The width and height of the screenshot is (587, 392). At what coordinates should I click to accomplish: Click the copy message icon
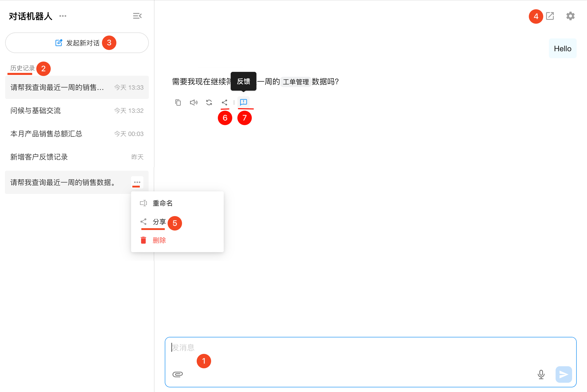tap(178, 103)
